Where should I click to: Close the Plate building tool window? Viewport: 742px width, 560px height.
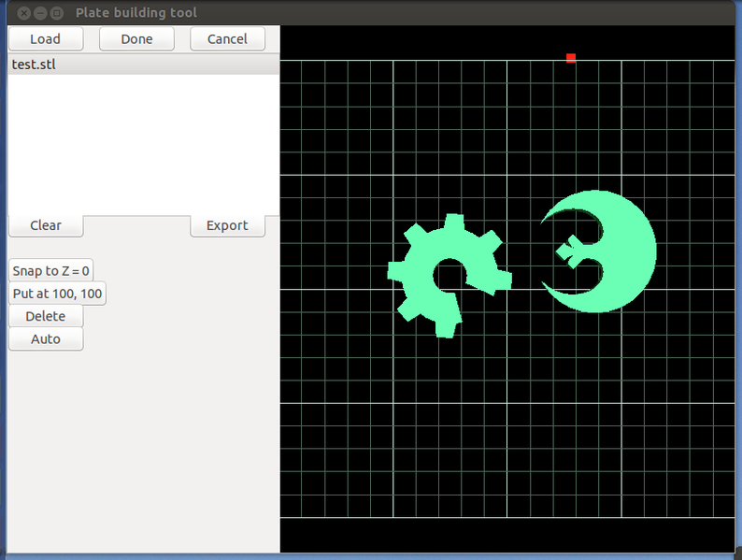(23, 13)
